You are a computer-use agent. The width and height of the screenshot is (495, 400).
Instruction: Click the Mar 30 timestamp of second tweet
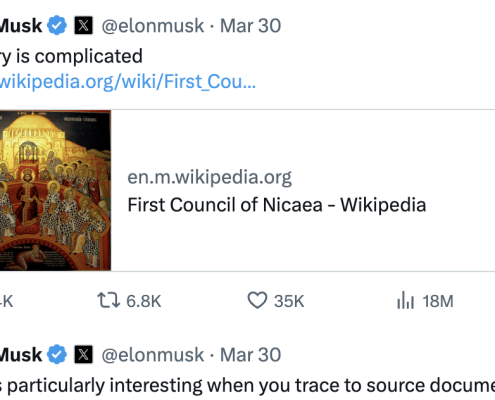pos(250,355)
